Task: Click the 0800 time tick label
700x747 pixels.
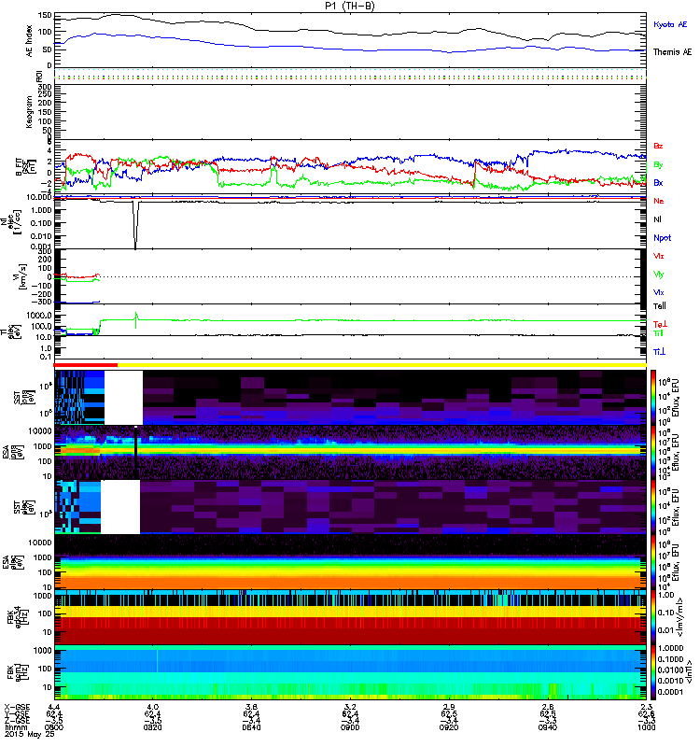Action: pos(54,727)
